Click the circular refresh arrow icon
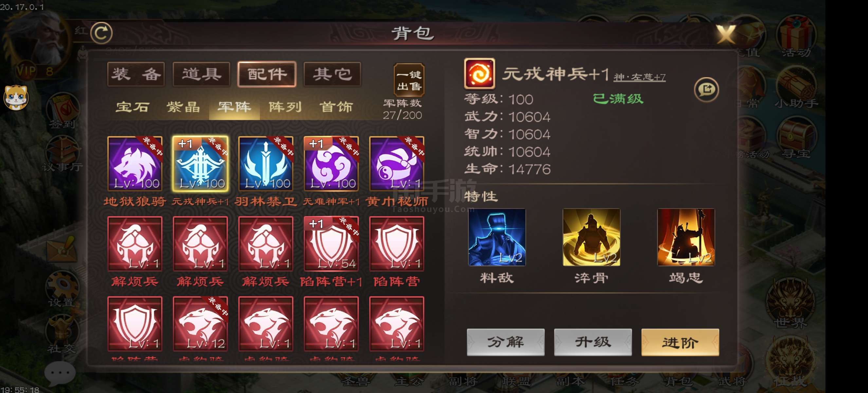Viewport: 868px width, 393px height. (101, 33)
